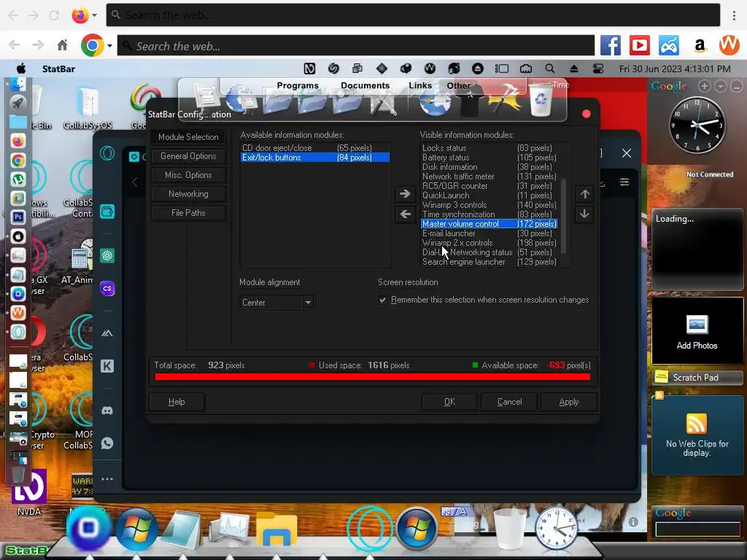Open the Recycle Bin in the top launcher

541,101
